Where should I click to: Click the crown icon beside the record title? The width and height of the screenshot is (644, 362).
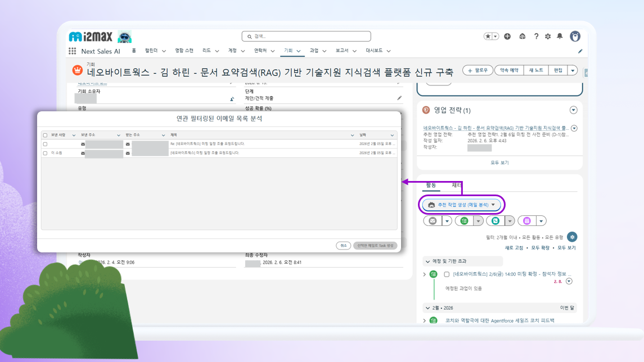click(77, 70)
